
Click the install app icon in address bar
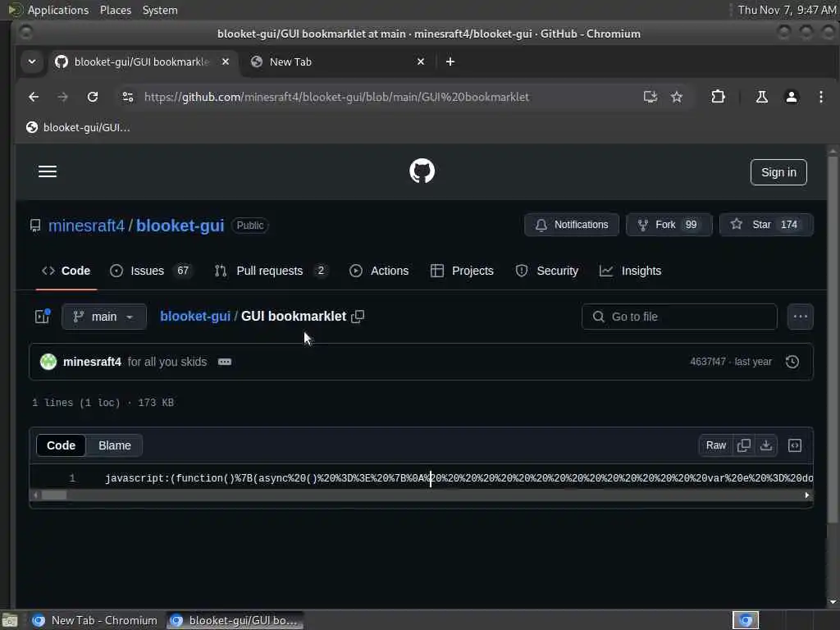coord(650,97)
